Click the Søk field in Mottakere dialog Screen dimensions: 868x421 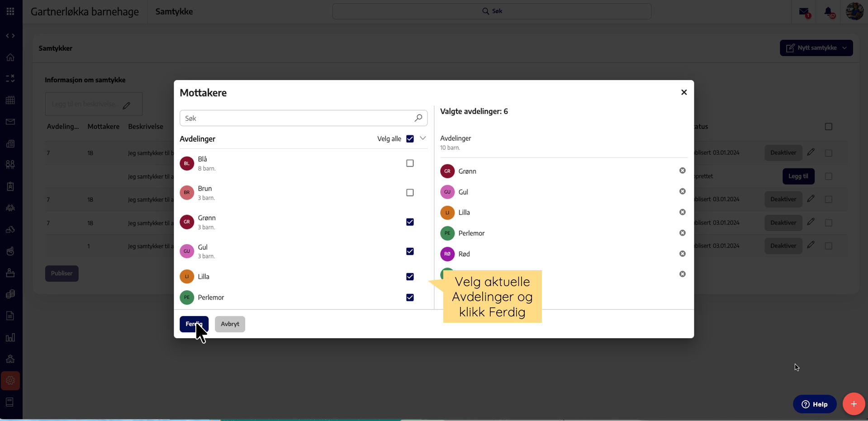click(296, 118)
